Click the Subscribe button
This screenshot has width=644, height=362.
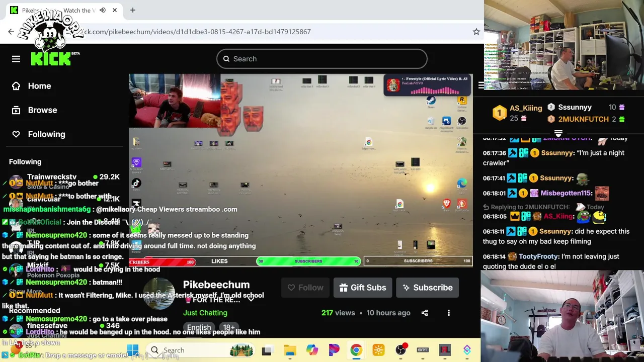(427, 288)
